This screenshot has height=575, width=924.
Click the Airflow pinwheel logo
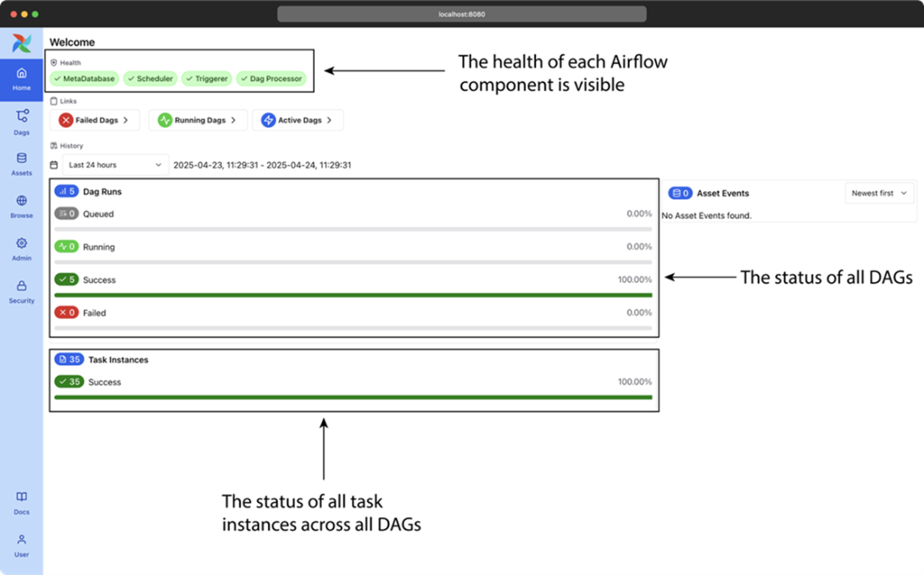(x=21, y=43)
